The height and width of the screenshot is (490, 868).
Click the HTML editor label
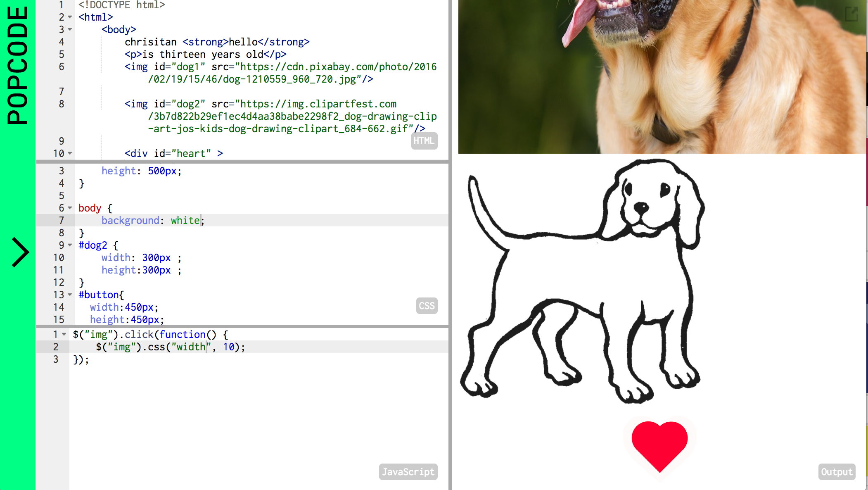point(424,141)
